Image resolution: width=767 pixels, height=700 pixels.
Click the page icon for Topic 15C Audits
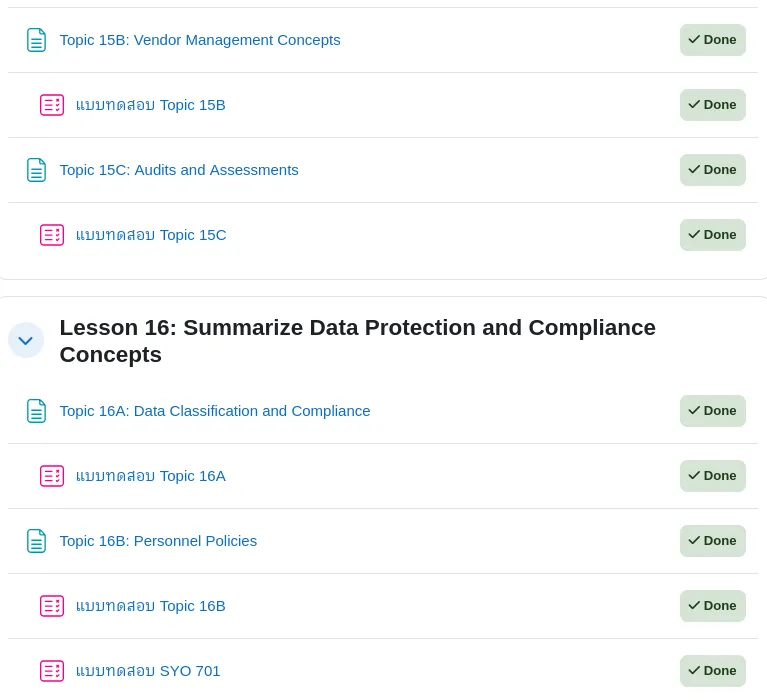tap(36, 170)
